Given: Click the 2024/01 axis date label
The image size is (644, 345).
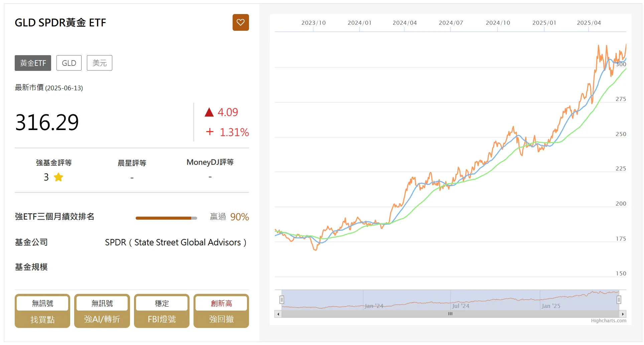Looking at the screenshot, I should 360,23.
